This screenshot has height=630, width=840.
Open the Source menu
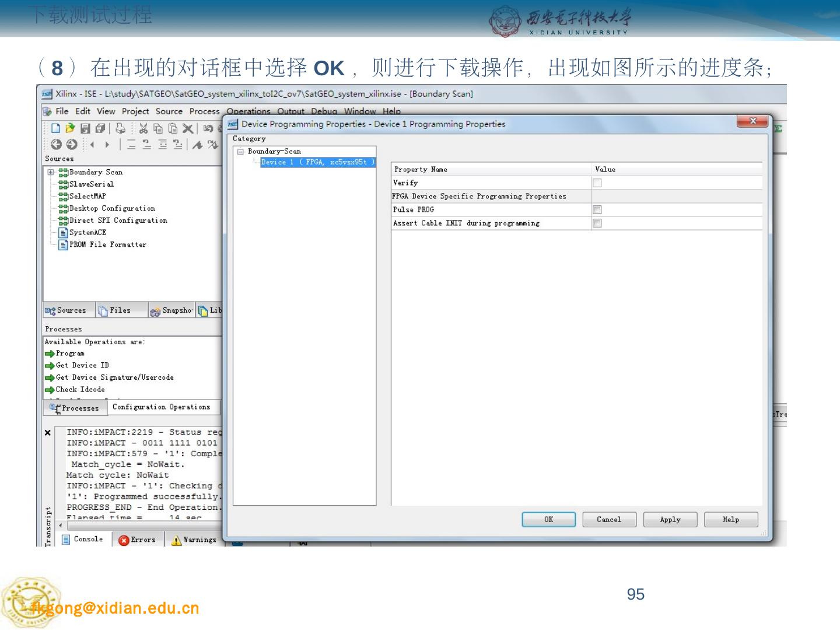click(x=169, y=111)
